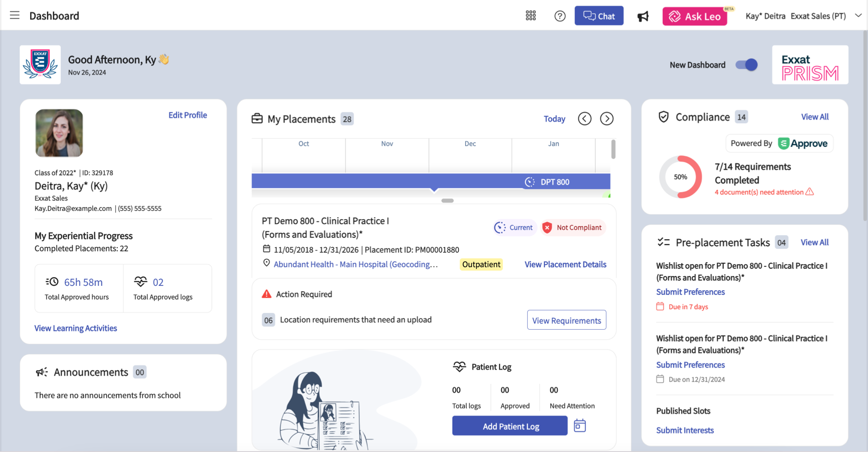Click the megaphone announcements icon
Screen dimensions: 868x452
[x=643, y=15]
